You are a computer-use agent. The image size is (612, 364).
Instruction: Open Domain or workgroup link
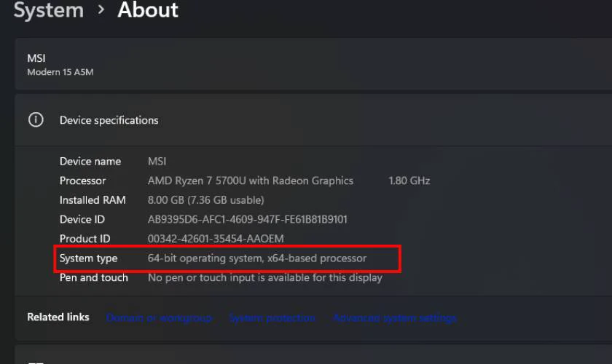(160, 318)
